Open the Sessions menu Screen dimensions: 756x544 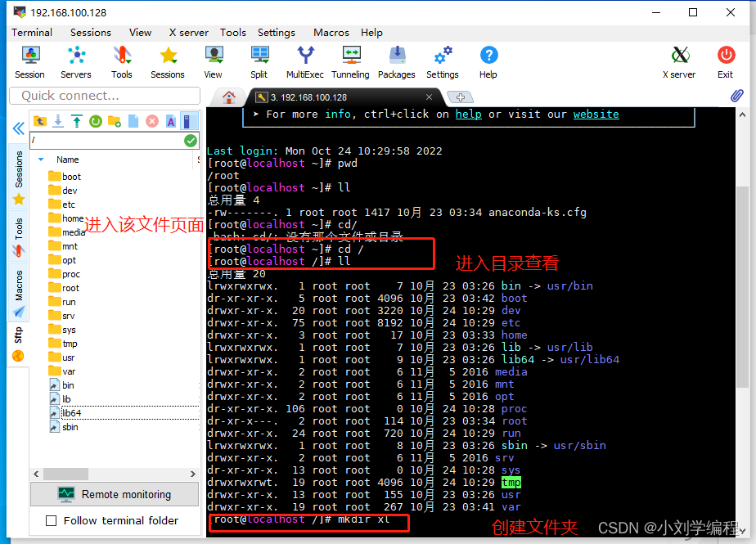coord(91,32)
